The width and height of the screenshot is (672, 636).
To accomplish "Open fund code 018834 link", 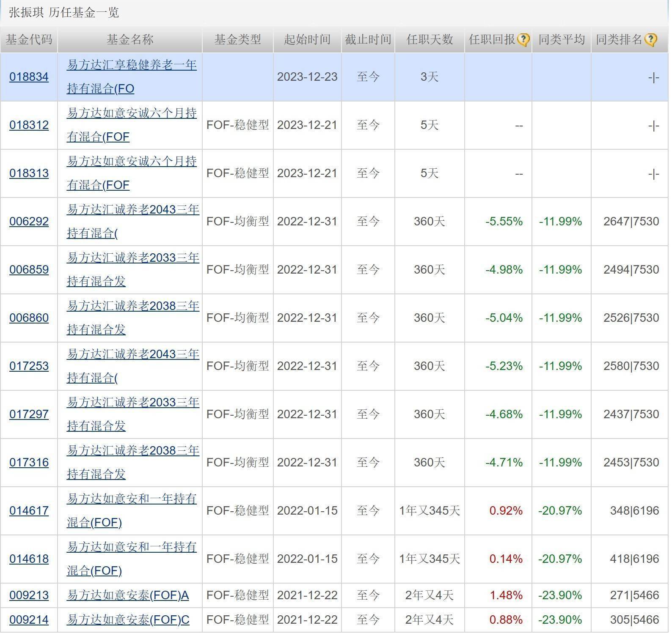I will [x=29, y=77].
